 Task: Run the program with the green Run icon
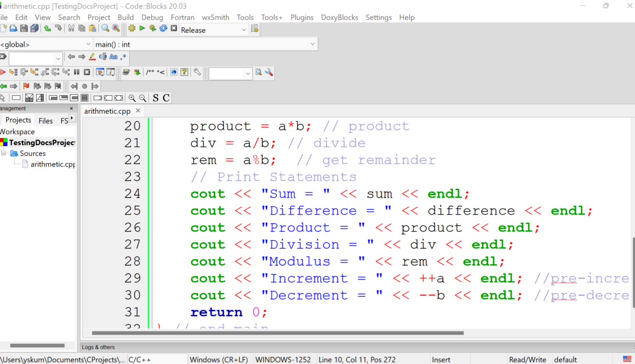coord(141,30)
